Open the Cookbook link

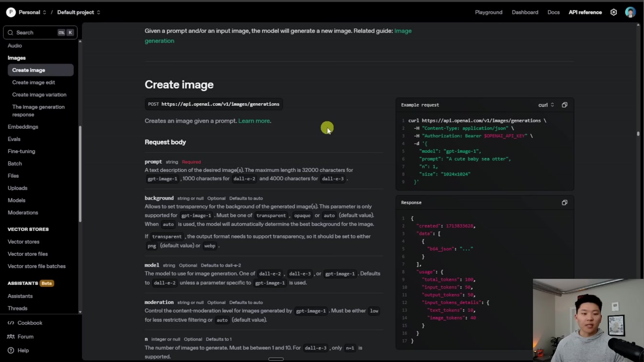click(30, 323)
